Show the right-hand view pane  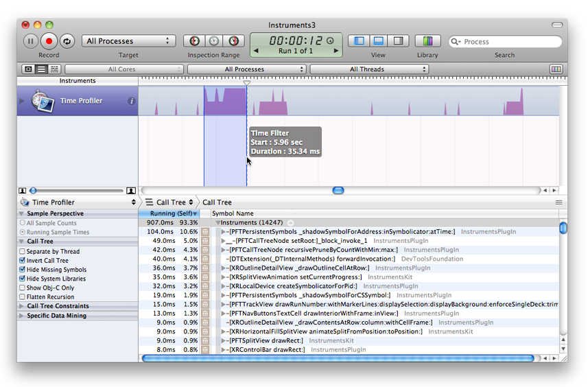(x=399, y=41)
